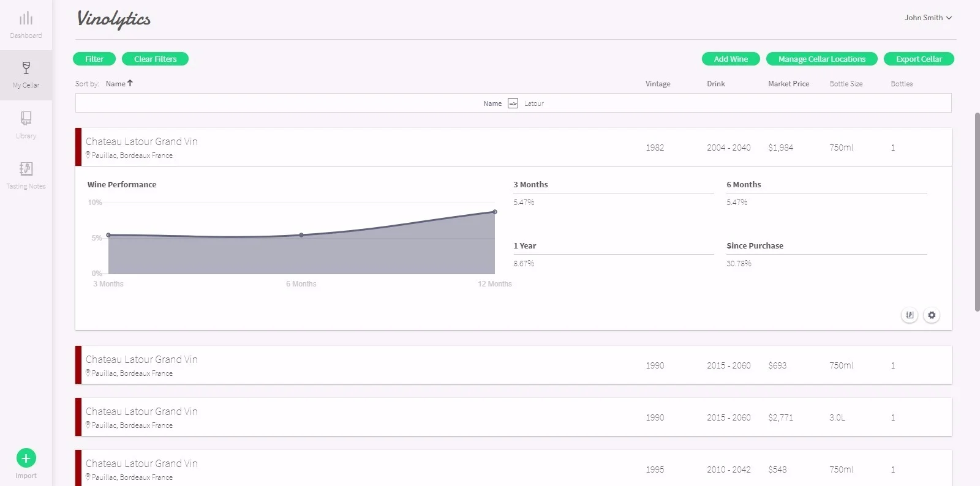Click the 2010 - 2042 drink window
This screenshot has width=980, height=486.
pos(729,469)
